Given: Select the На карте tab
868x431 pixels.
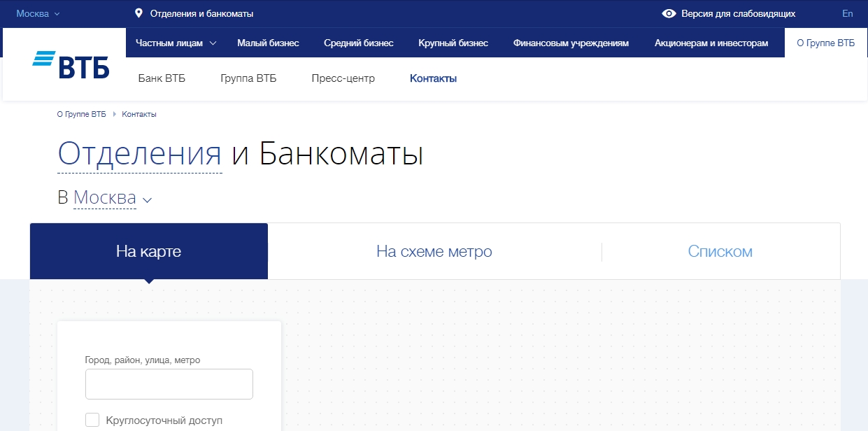Looking at the screenshot, I should point(148,251).
